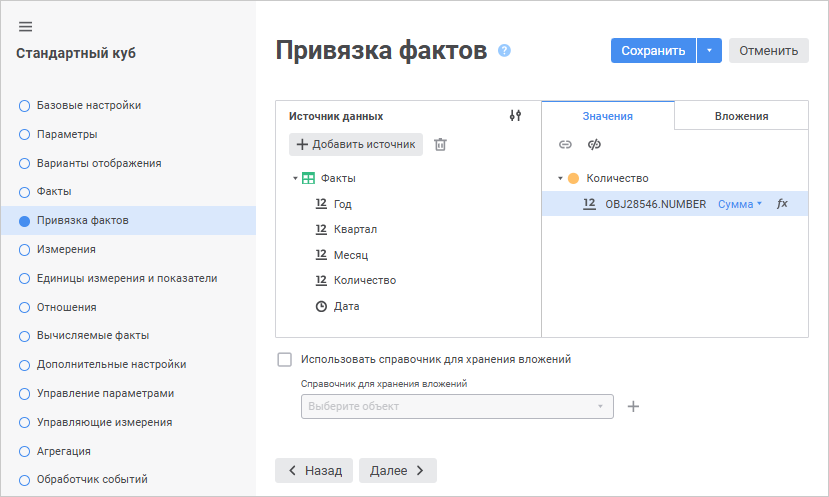
Task: Open the hamburger navigation menu
Action: (26, 26)
